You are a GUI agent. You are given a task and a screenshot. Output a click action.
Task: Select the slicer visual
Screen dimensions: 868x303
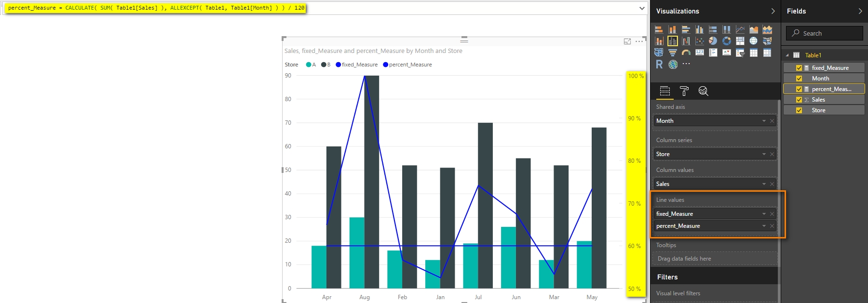(x=740, y=53)
